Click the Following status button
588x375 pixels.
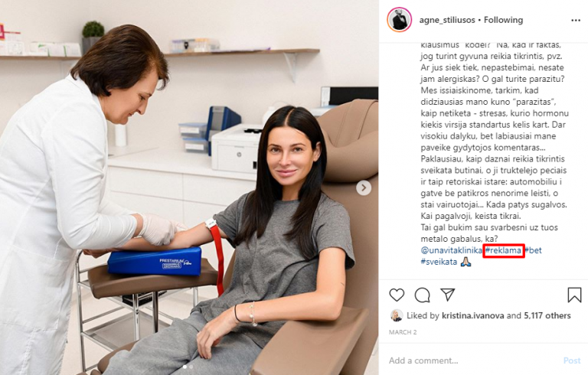pyautogui.click(x=503, y=20)
